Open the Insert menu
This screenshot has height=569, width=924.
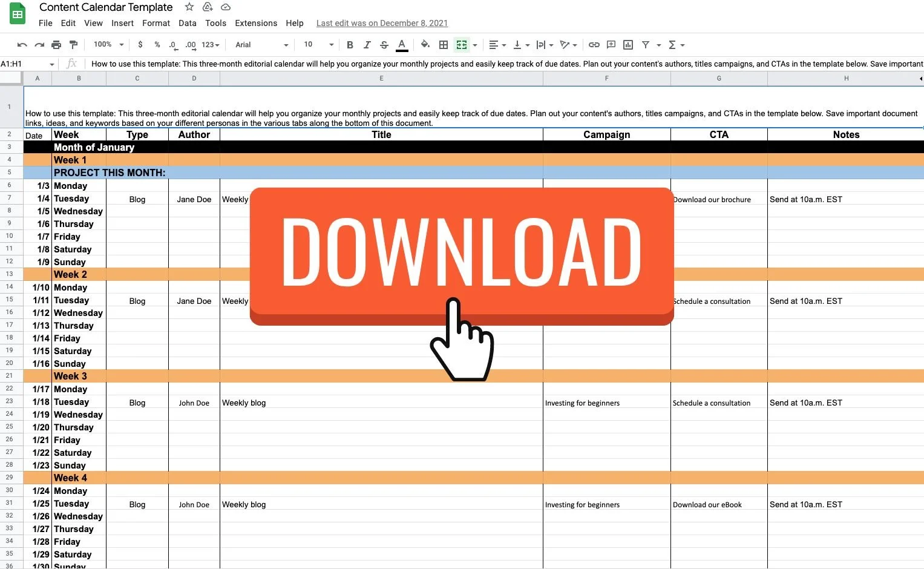[x=122, y=23]
